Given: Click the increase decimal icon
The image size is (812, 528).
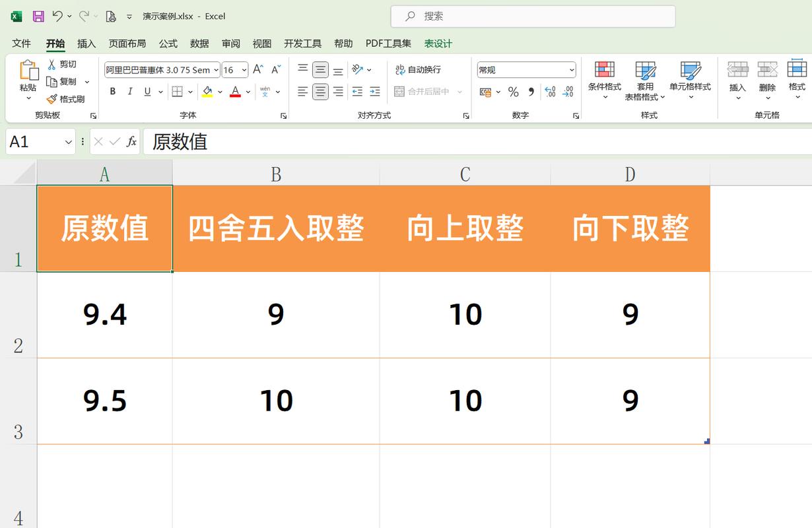Looking at the screenshot, I should (550, 92).
